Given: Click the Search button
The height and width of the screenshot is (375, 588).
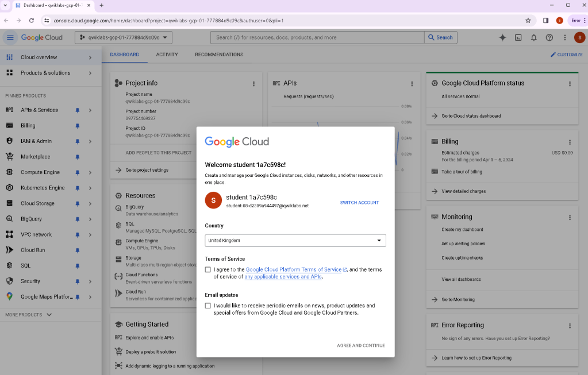Looking at the screenshot, I should coord(441,37).
